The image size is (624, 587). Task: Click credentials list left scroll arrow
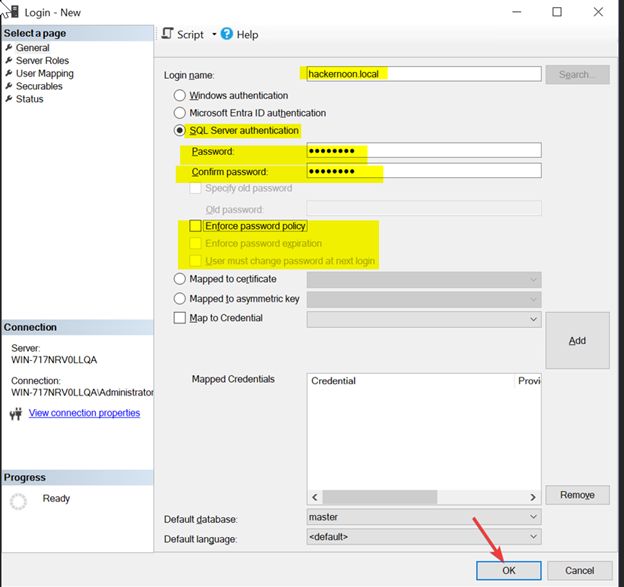(x=315, y=497)
